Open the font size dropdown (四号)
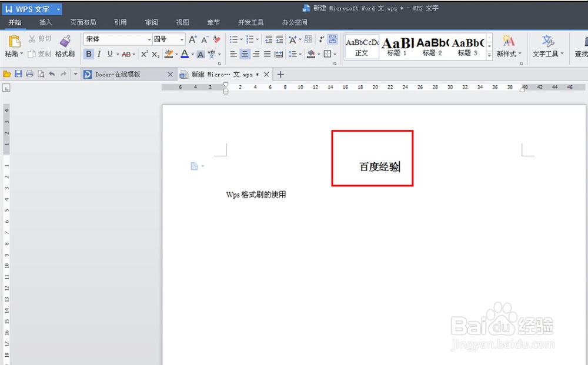Screen dimensions: 588x365 182,39
